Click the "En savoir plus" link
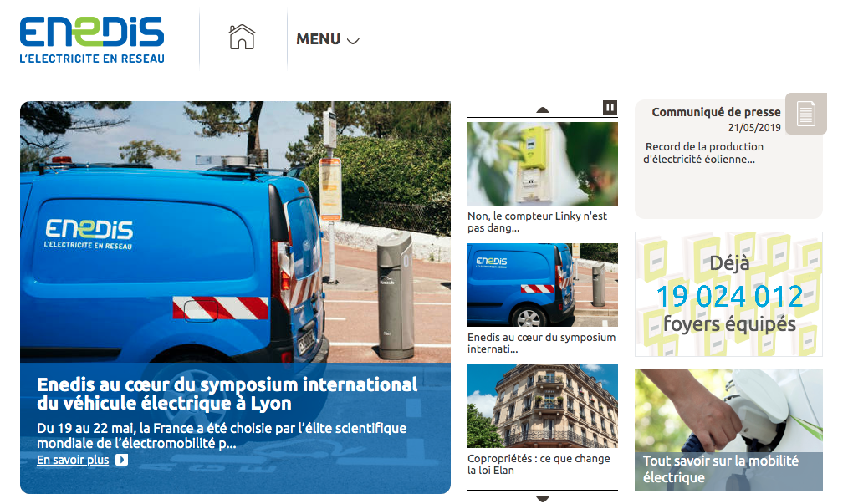Viewport: 848px width, 504px height. pos(73,460)
